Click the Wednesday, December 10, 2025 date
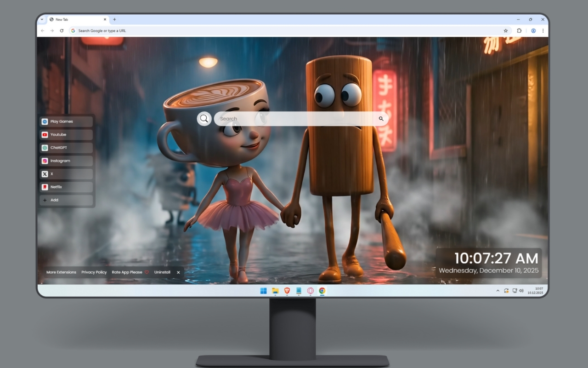 pyautogui.click(x=489, y=270)
